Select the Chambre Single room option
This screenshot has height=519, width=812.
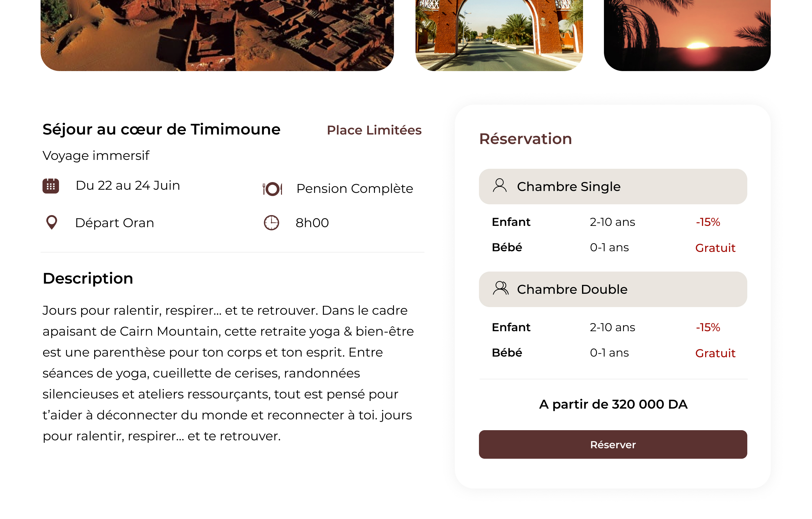pyautogui.click(x=612, y=187)
